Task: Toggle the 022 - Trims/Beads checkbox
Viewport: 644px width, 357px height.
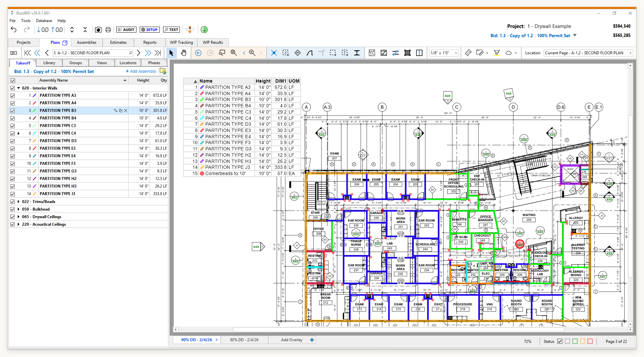Action: pyautogui.click(x=12, y=202)
